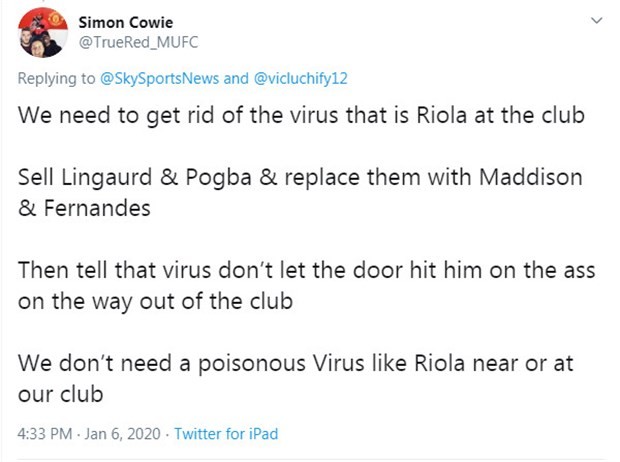Open the Twitter for iPad source link
Viewport: 620px width, 462px height.
(x=225, y=434)
